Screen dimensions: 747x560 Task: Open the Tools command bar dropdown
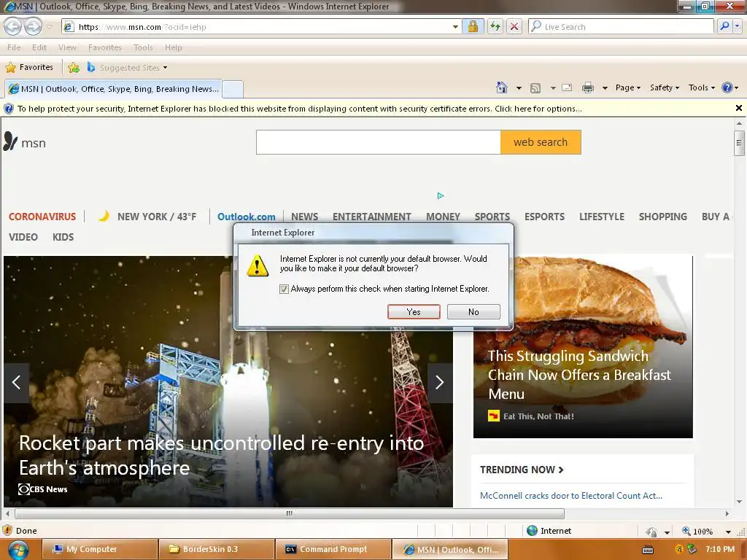(702, 87)
